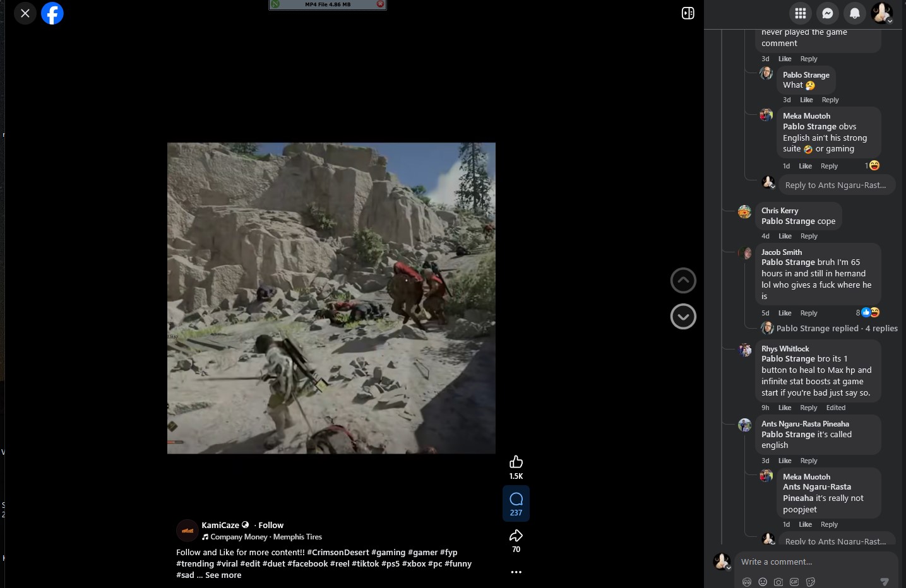Like Pablo Strange's 'What' comment

coord(806,100)
